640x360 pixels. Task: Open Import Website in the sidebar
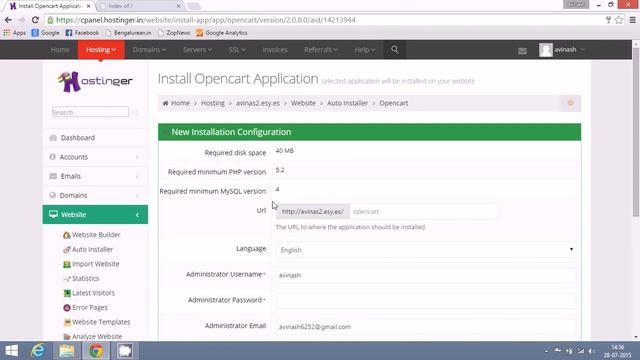(91, 264)
